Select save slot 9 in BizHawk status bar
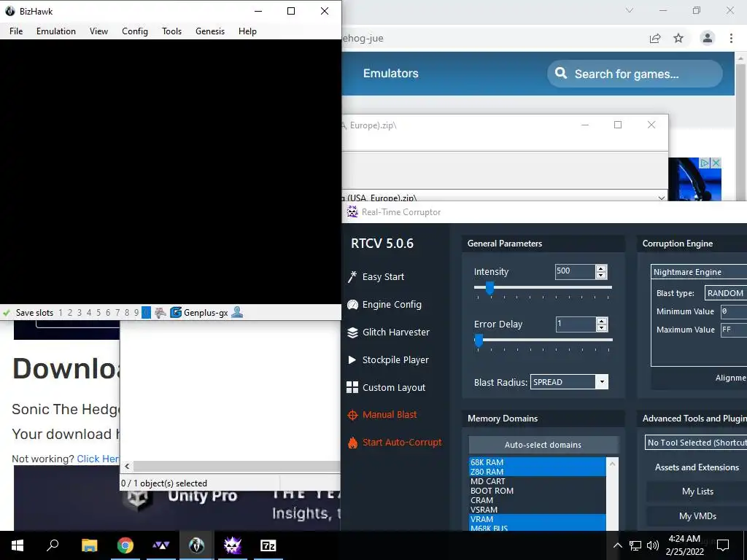The height and width of the screenshot is (560, 747). (x=136, y=313)
